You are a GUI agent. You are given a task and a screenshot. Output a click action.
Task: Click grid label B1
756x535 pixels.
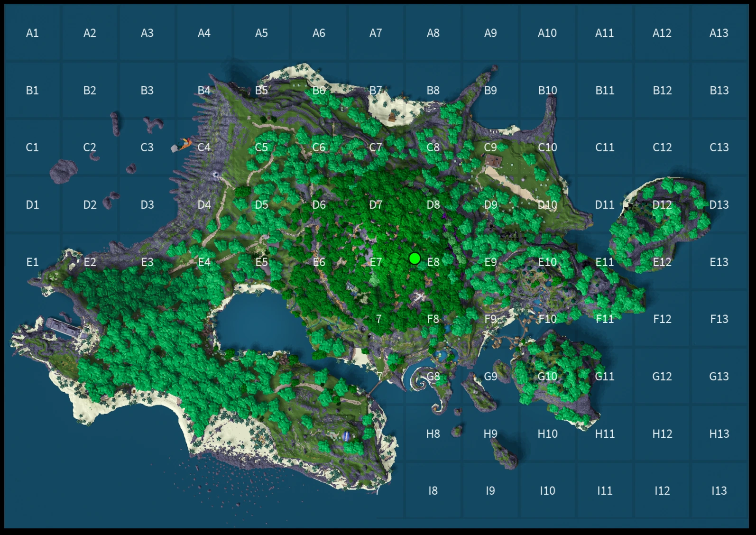32,91
